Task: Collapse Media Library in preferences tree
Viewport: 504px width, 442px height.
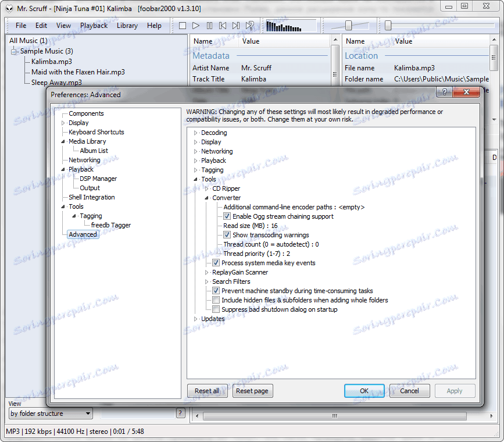Action: click(x=63, y=141)
